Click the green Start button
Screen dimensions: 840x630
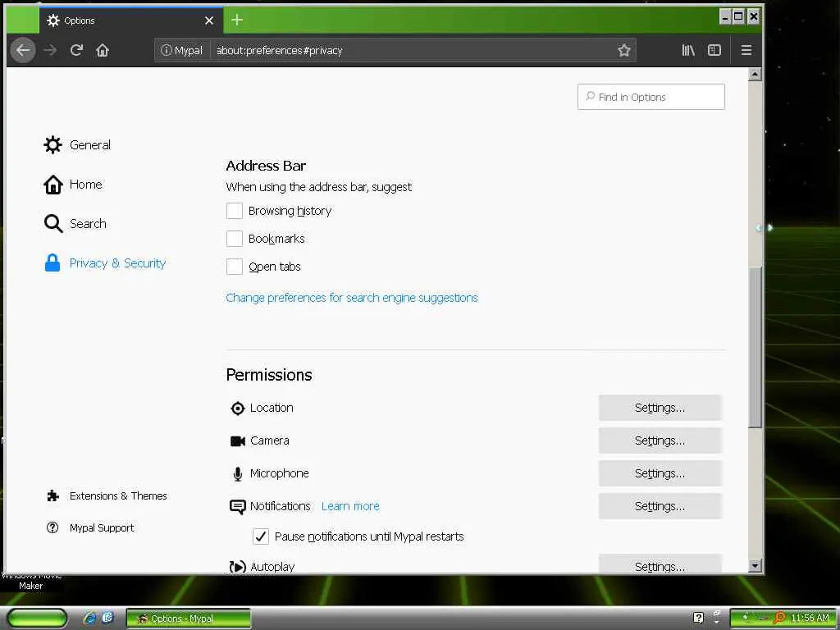[x=37, y=619]
